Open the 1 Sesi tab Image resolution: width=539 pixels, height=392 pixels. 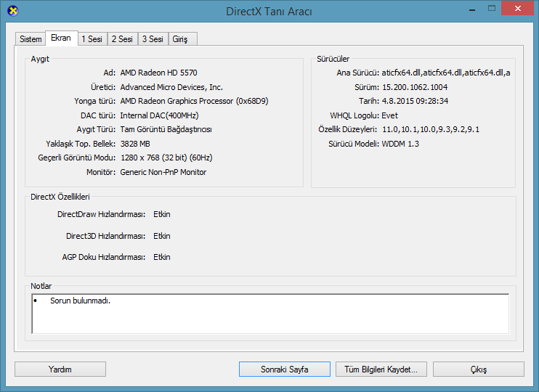[92, 39]
